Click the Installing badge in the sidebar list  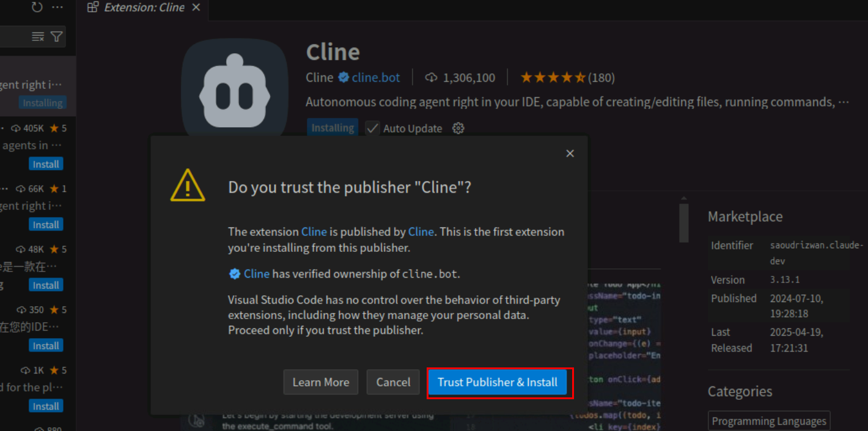43,103
